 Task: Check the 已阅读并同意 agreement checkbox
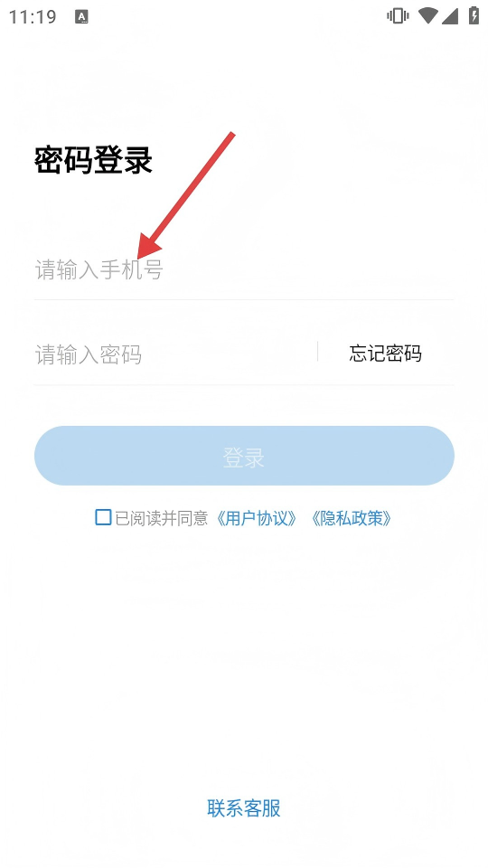(103, 517)
